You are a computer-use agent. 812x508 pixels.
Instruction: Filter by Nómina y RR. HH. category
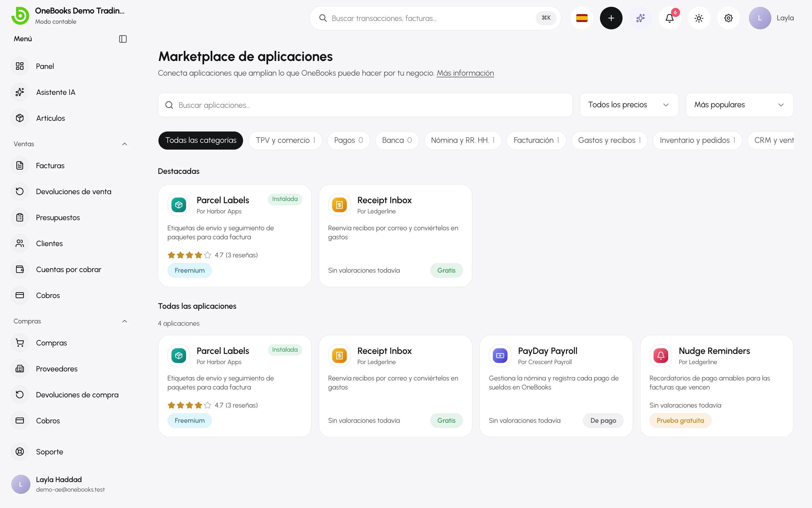click(463, 140)
